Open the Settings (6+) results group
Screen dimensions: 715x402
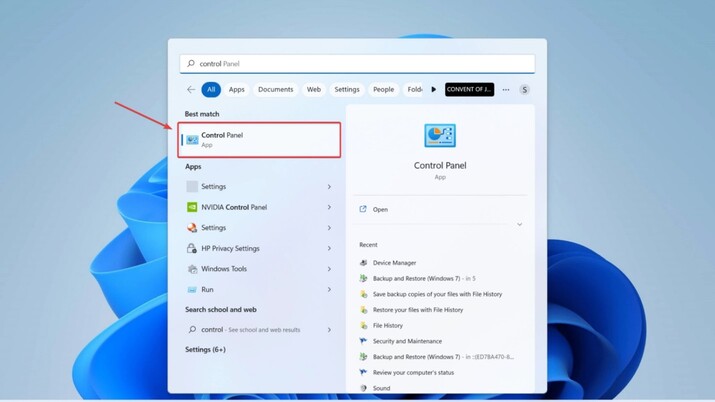(x=205, y=350)
